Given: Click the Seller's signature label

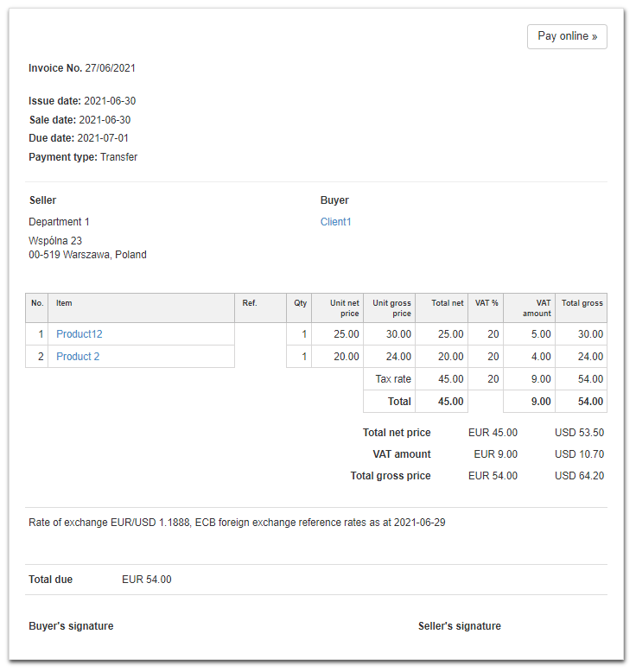Looking at the screenshot, I should click(x=459, y=626).
